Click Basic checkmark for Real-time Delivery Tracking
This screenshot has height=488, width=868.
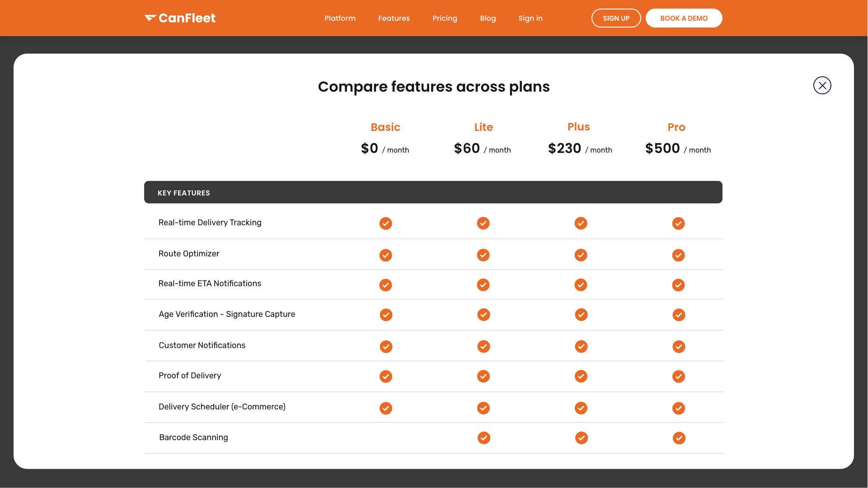point(385,223)
